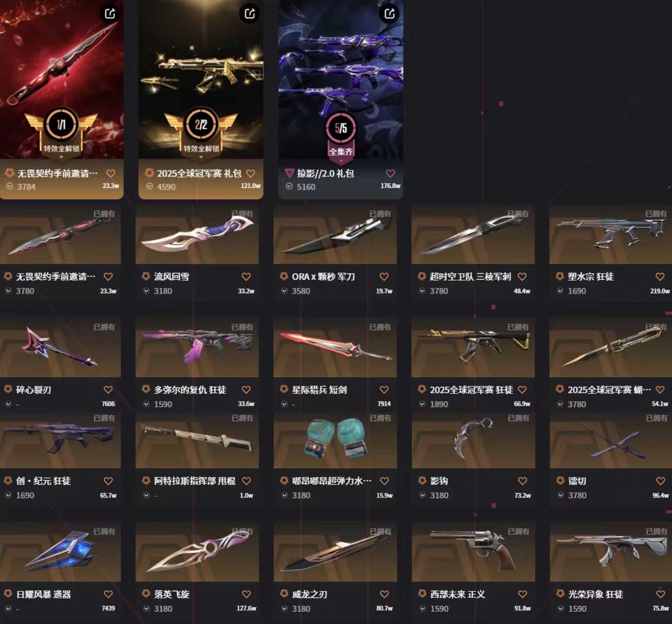Open the 塑水宗 狂徒 skin thumbnail
Viewport: 672px width, 624px height.
(611, 235)
